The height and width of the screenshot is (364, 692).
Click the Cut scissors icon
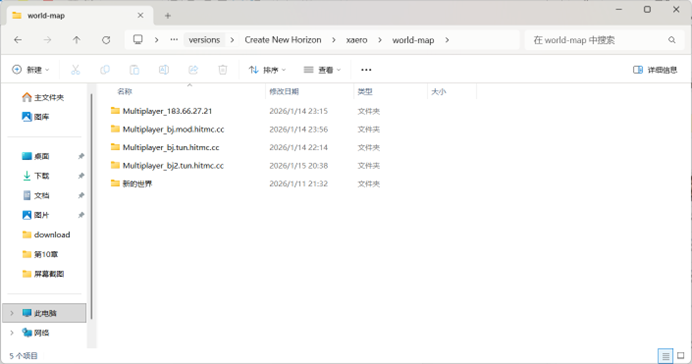click(75, 70)
